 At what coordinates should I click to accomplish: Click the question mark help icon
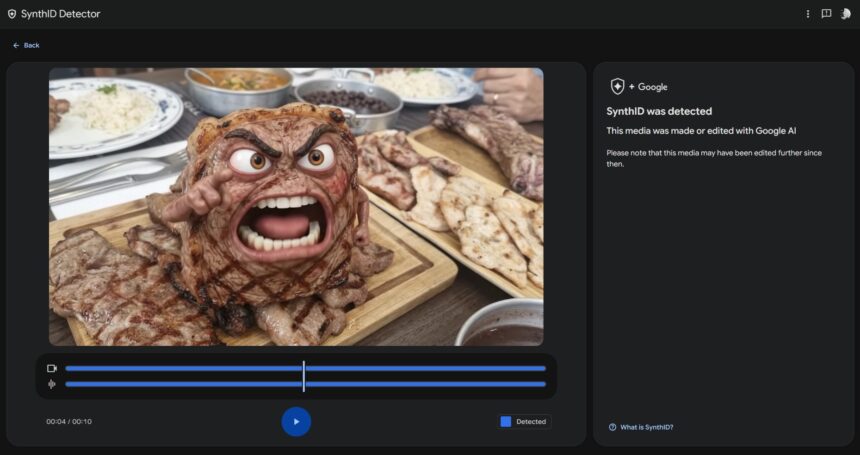pyautogui.click(x=613, y=427)
